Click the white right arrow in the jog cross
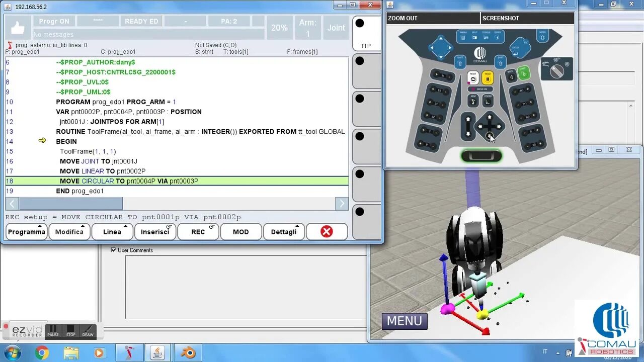The height and width of the screenshot is (362, 644). [x=499, y=126]
